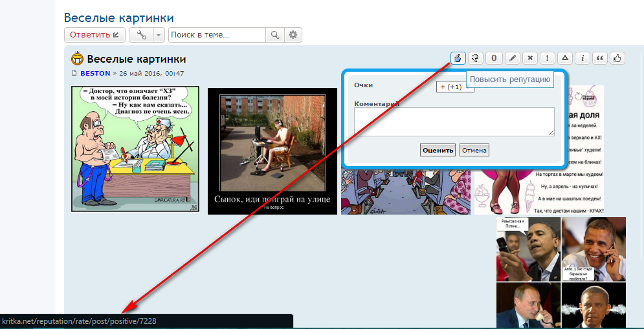The width and height of the screenshot is (644, 329).
Task: Open the reputation score 0 button
Action: [494, 58]
